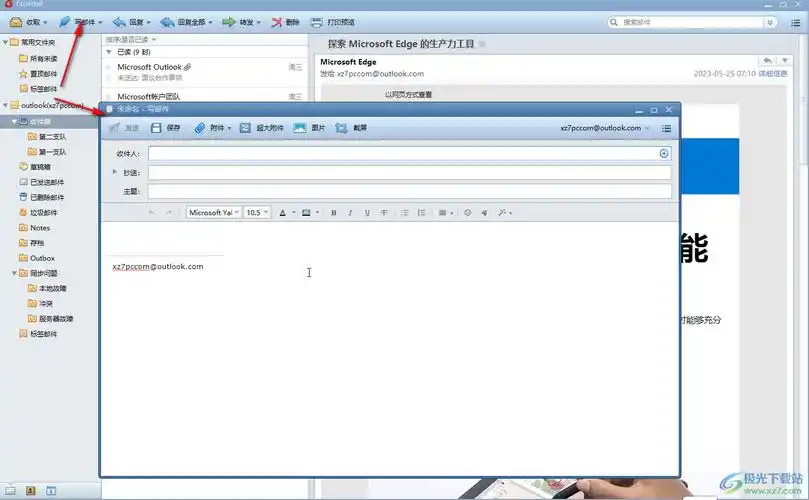Image resolution: width=809 pixels, height=500 pixels.
Task: Click the CC input field
Action: tap(410, 172)
